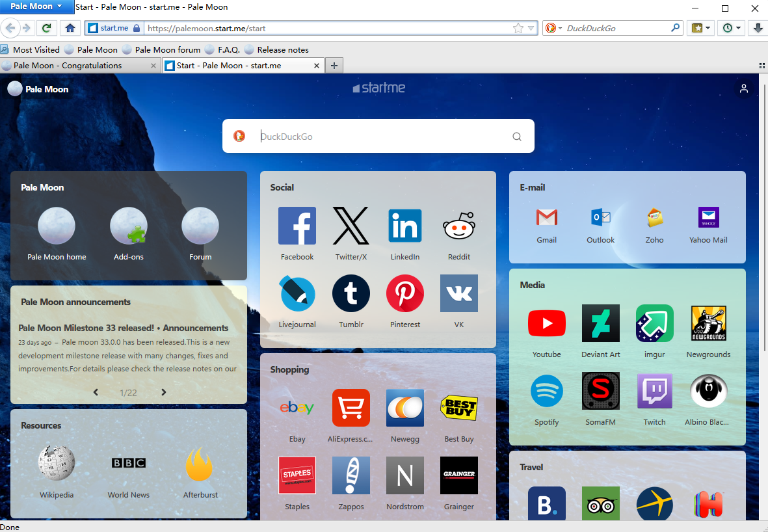The image size is (768, 532).
Task: Go back one page
Action: pyautogui.click(x=10, y=28)
